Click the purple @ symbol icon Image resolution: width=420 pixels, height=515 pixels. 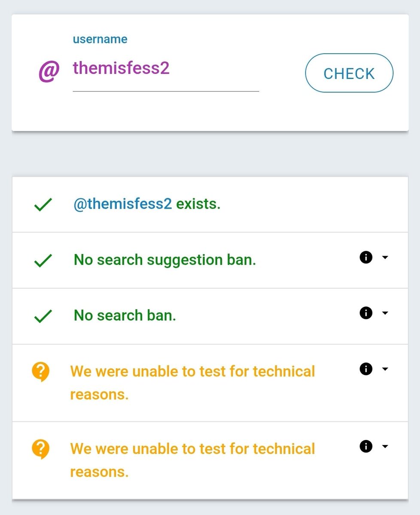[49, 71]
